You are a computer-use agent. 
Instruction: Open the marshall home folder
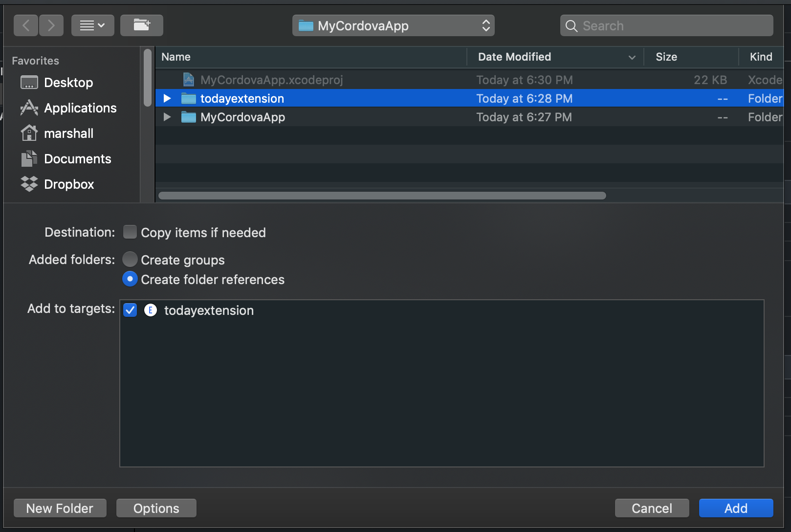tap(68, 133)
